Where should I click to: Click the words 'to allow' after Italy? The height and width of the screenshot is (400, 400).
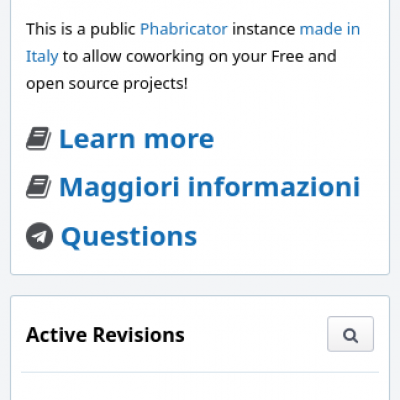pos(92,56)
